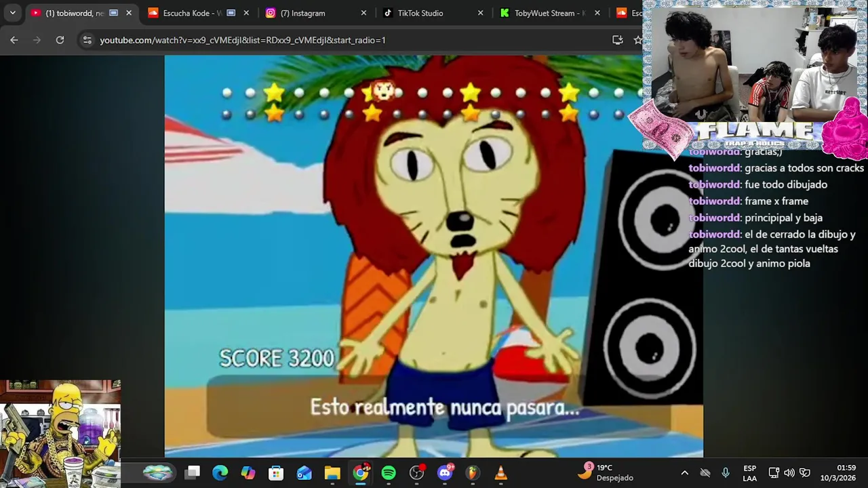Screen dimensions: 868x488
Task: Open Spotify from the taskbar
Action: (389, 472)
